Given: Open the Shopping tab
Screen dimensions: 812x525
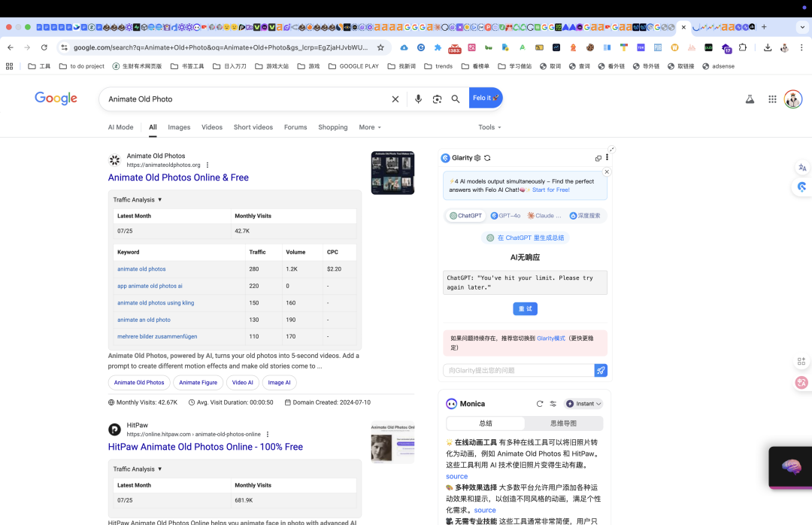Looking at the screenshot, I should tap(333, 127).
